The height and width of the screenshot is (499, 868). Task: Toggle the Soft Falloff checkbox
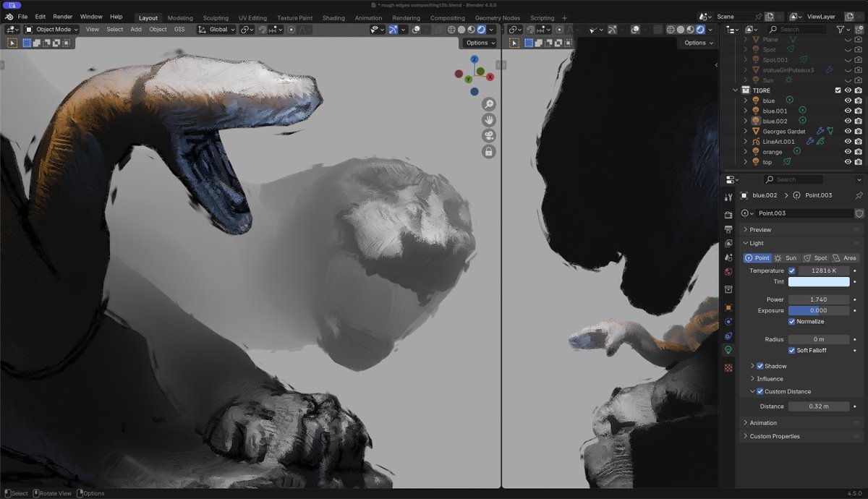791,350
